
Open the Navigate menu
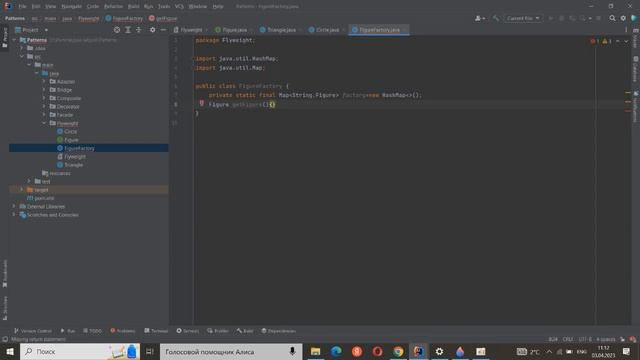tap(71, 7)
